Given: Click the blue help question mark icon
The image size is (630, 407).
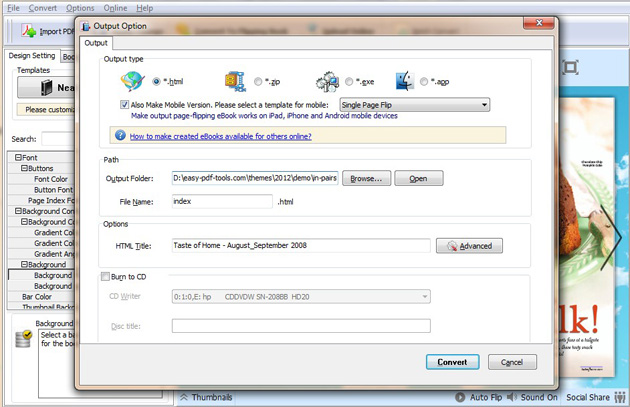Looking at the screenshot, I should pos(120,135).
